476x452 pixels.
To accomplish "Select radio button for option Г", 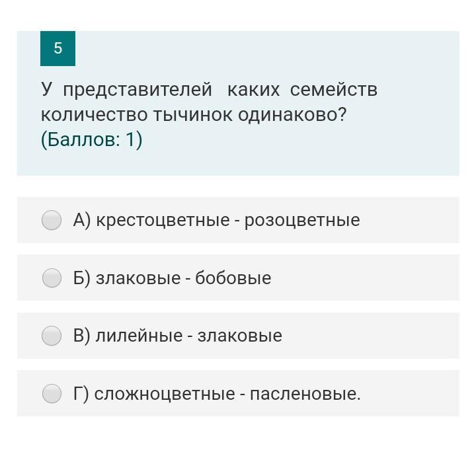I will [x=52, y=395].
